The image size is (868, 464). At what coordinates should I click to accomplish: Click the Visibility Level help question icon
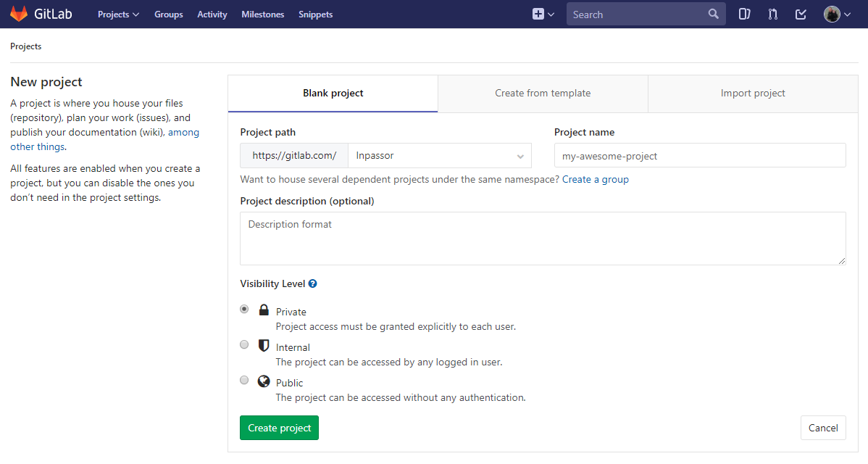[x=312, y=283]
